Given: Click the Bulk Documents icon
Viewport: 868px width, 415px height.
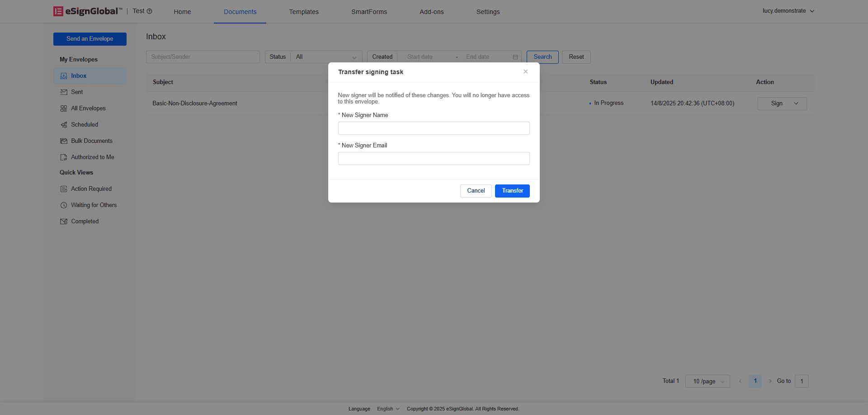Looking at the screenshot, I should (x=64, y=141).
